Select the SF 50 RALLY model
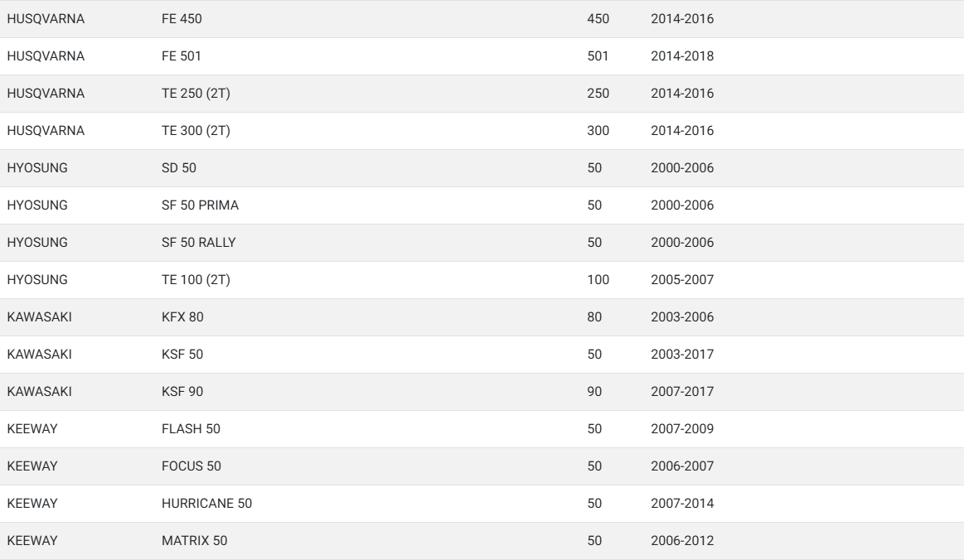Image resolution: width=964 pixels, height=560 pixels. coord(199,243)
